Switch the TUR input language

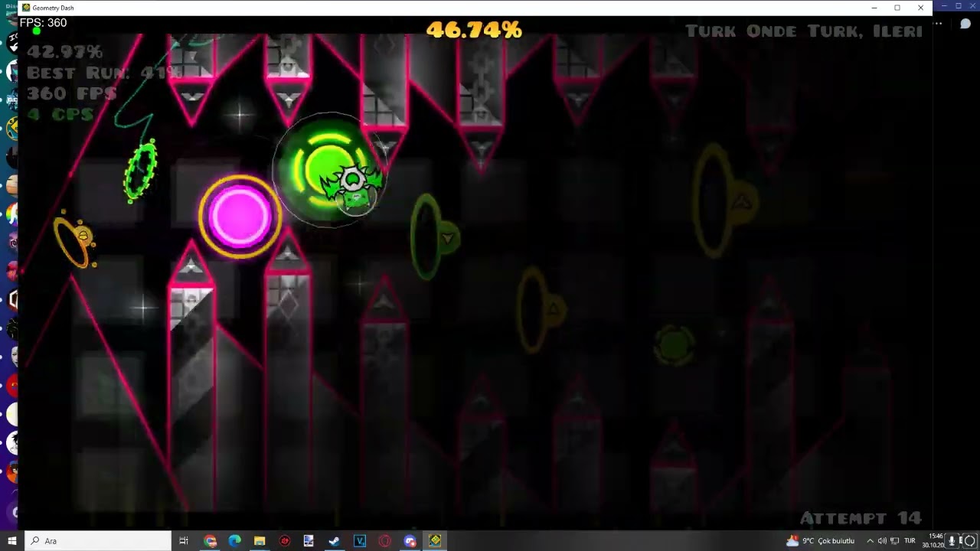[910, 541]
